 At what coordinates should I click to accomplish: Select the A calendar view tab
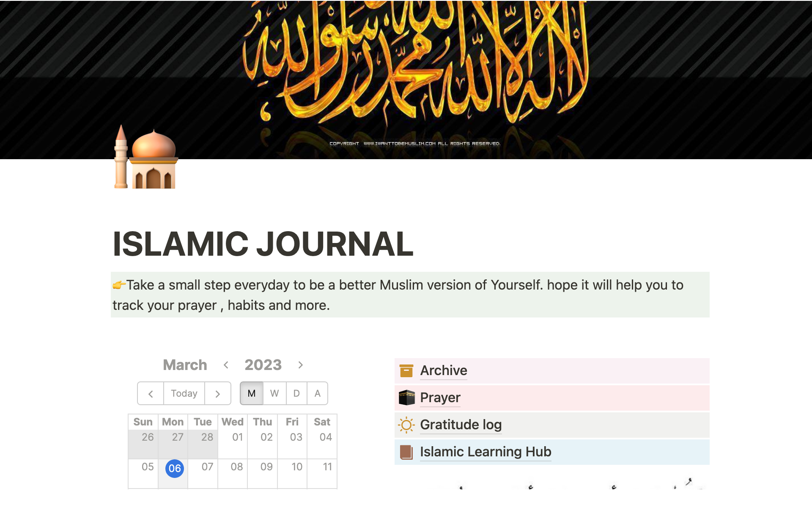(318, 393)
